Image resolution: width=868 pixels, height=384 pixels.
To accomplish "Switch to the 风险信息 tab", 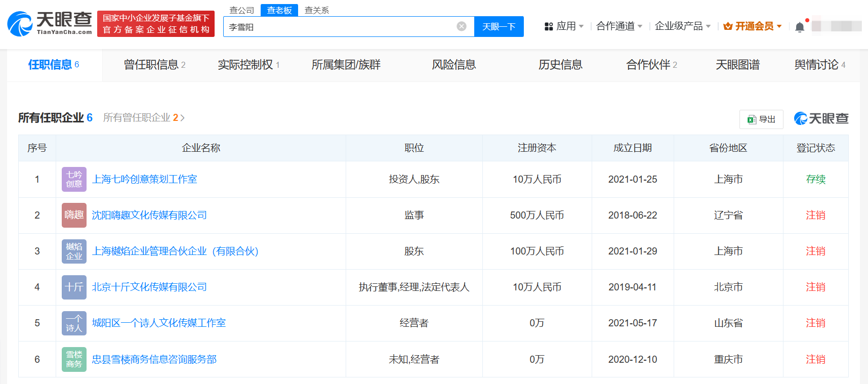I will pyautogui.click(x=453, y=65).
